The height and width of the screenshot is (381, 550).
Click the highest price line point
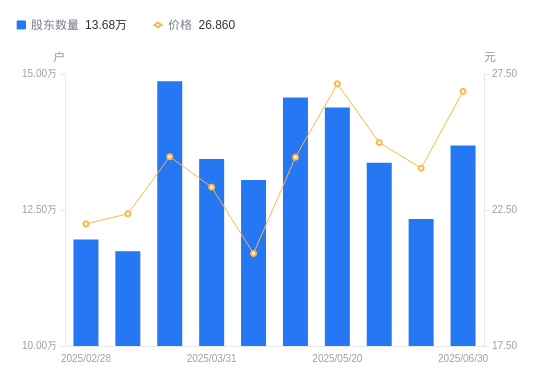tap(337, 84)
